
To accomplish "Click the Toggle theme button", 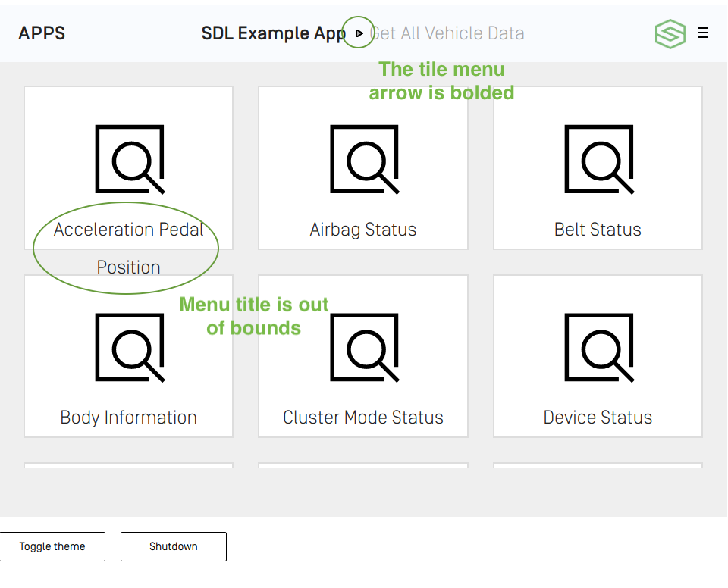I will (x=52, y=546).
